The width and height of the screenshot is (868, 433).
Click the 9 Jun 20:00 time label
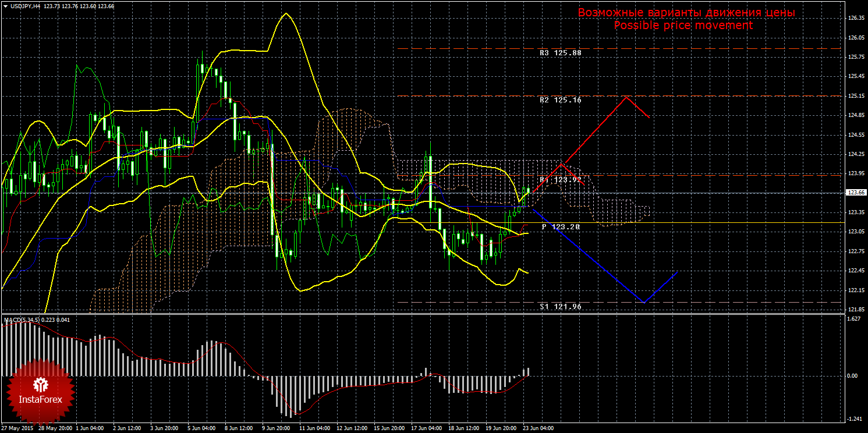[x=275, y=428]
